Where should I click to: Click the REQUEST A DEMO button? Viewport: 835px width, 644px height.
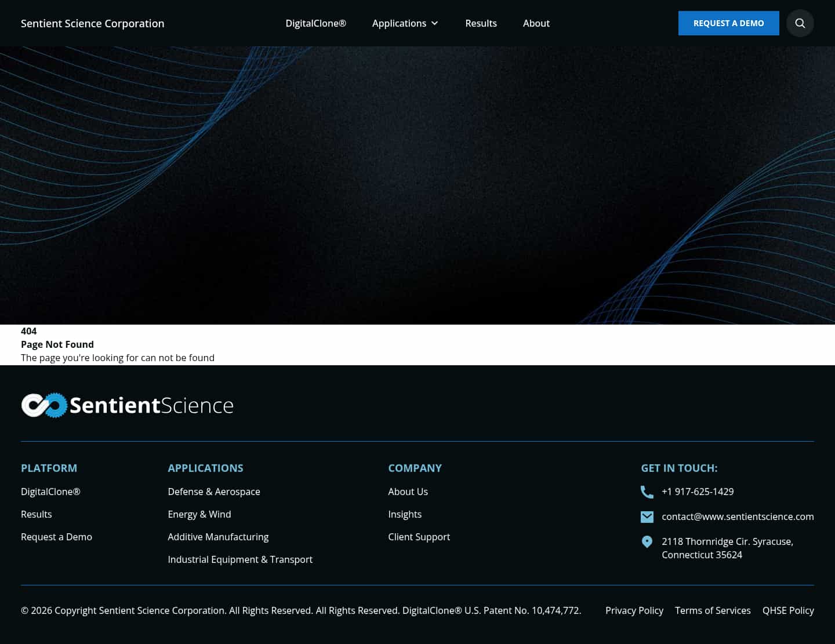coord(728,23)
